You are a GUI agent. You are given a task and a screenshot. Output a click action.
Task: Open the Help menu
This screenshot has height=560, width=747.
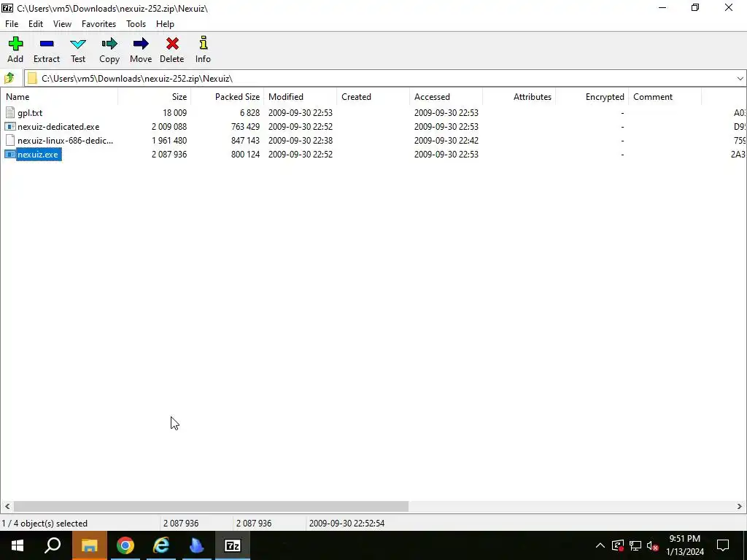click(x=165, y=24)
